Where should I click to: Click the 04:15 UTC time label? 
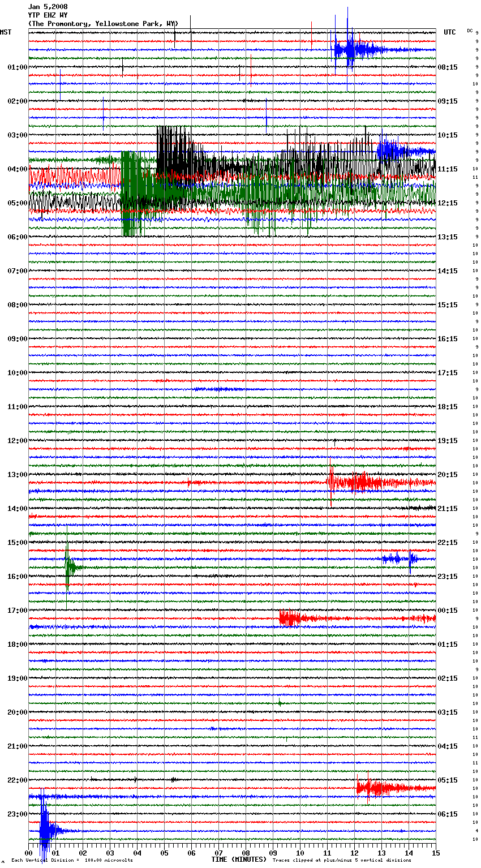tap(448, 746)
